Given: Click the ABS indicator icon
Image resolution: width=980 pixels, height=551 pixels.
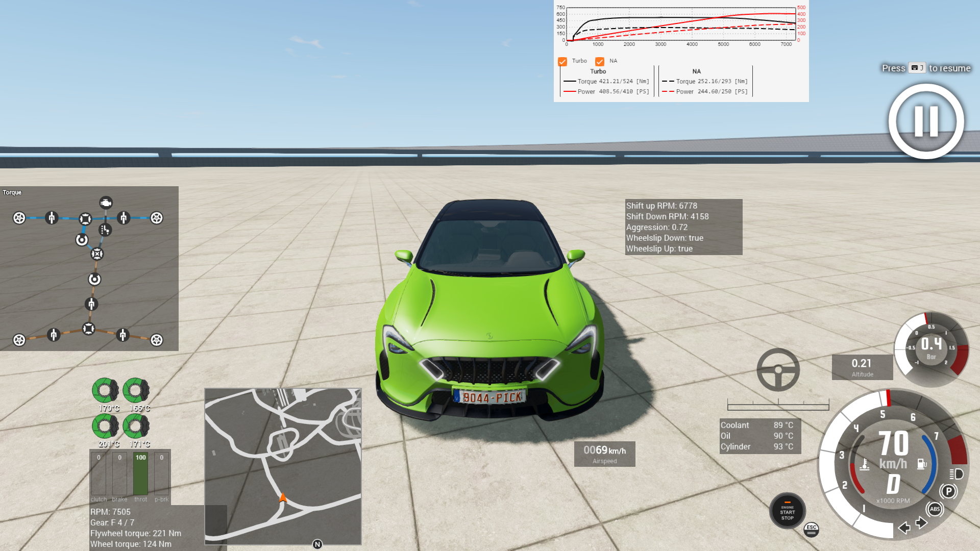Looking at the screenshot, I should (x=935, y=509).
